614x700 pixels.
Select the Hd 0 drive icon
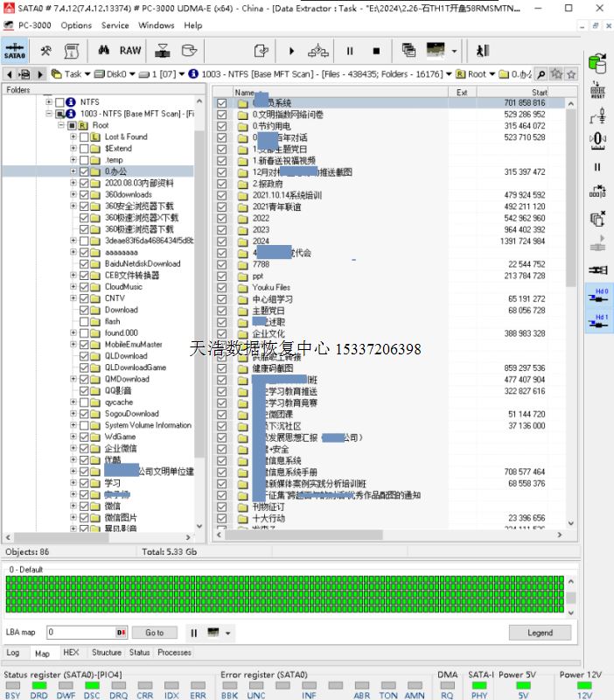[x=599, y=295]
